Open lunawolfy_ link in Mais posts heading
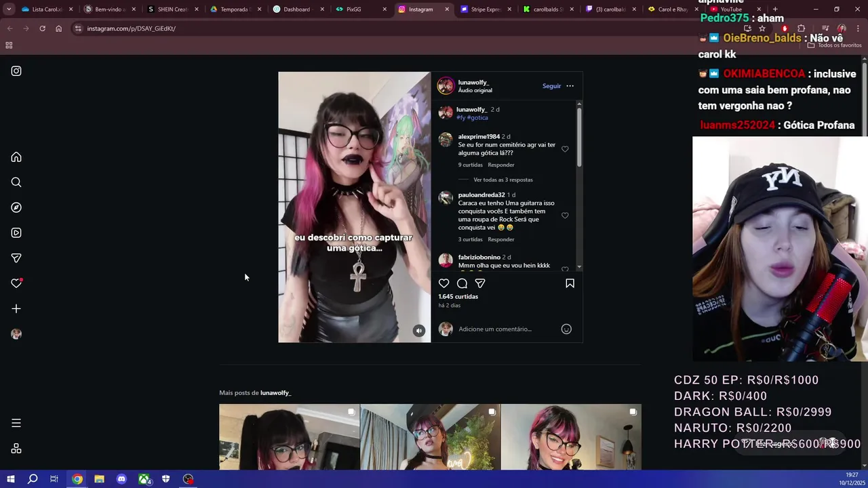 pos(275,393)
